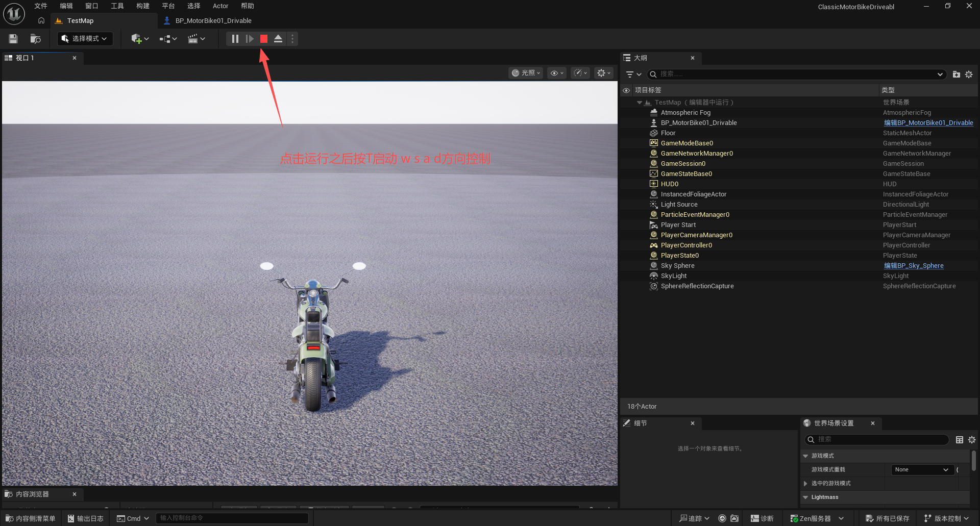Toggle the outliner visibility eye column header
The width and height of the screenshot is (980, 526).
point(626,90)
